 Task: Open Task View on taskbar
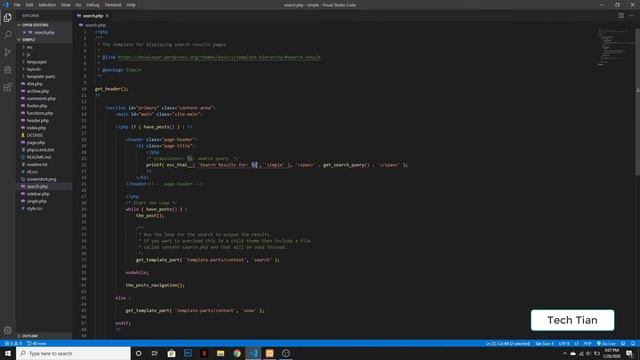pos(155,353)
